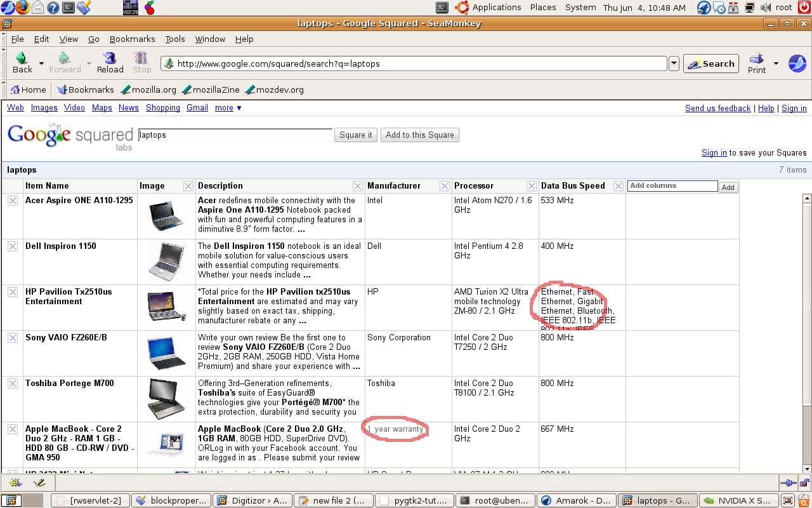This screenshot has width=812, height=508.
Task: Open the URL history dropdown arrow
Action: tap(674, 63)
